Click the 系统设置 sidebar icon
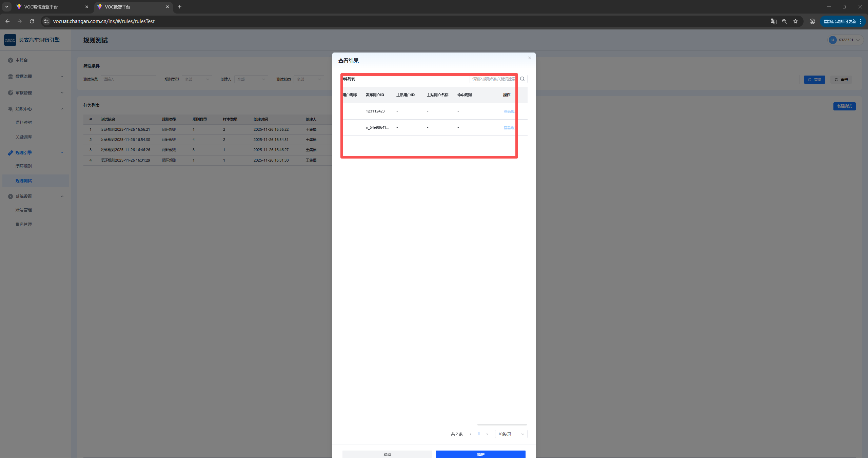This screenshot has width=868, height=458. 11,196
